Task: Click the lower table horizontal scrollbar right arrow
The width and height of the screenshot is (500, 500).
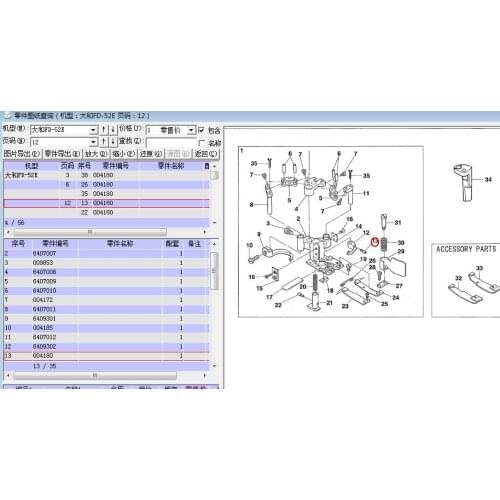Action: coord(205,376)
